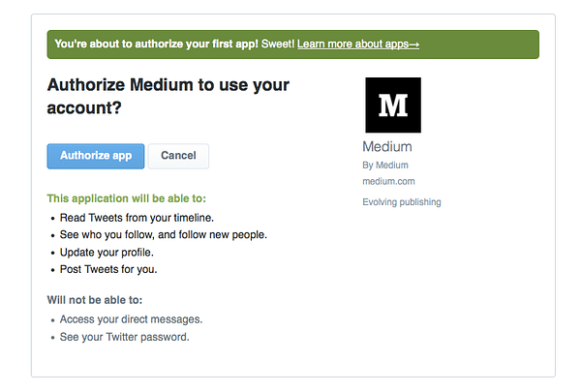
Task: Select the Medium app name under logo
Action: tap(387, 147)
